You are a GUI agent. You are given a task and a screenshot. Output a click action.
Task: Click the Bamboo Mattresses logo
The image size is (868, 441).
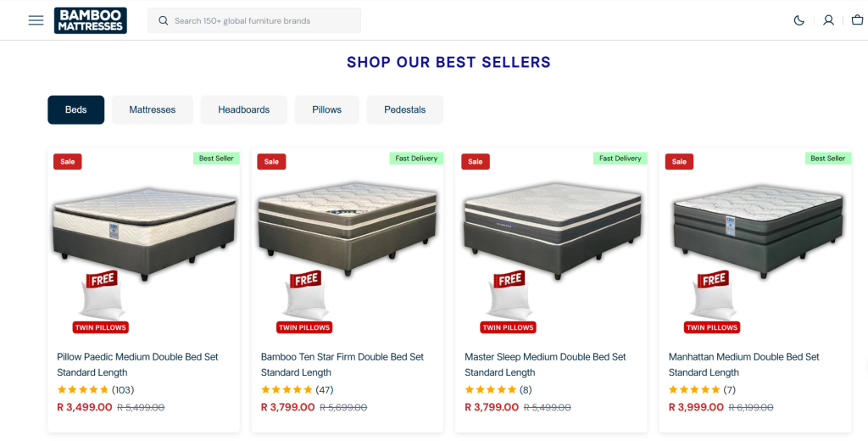click(x=90, y=20)
